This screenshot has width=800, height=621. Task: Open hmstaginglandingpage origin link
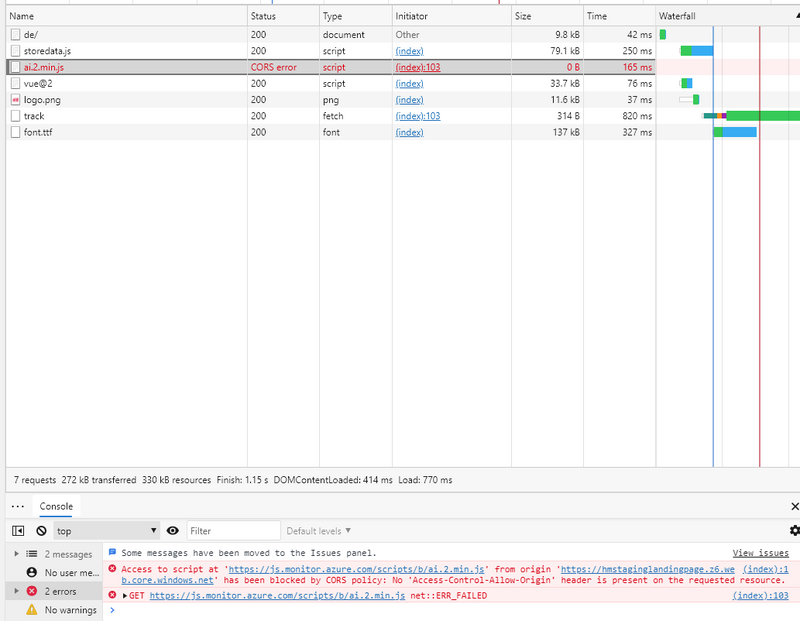click(x=647, y=569)
